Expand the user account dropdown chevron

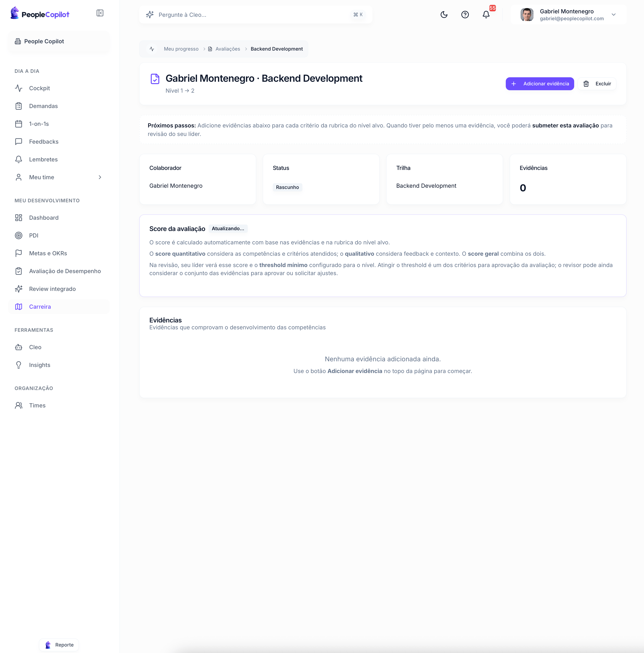pos(613,15)
